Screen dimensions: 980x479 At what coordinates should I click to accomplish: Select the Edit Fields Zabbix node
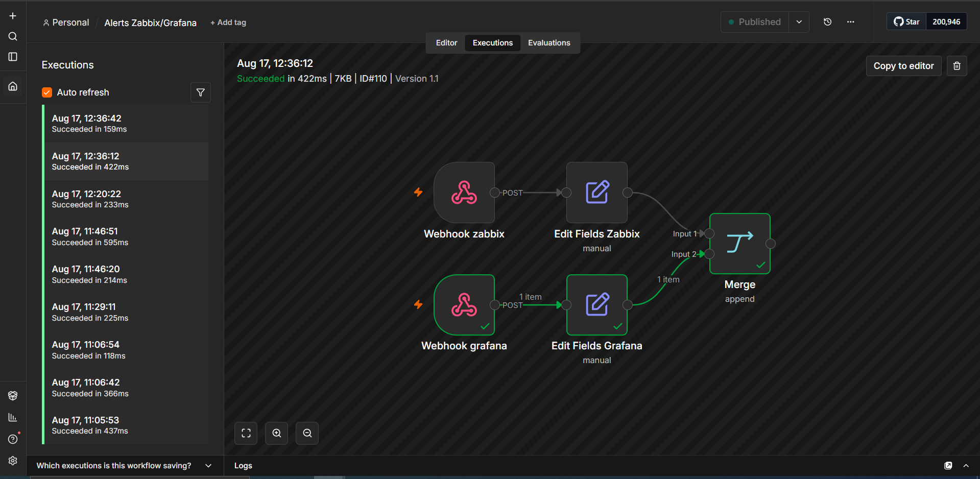coord(597,193)
